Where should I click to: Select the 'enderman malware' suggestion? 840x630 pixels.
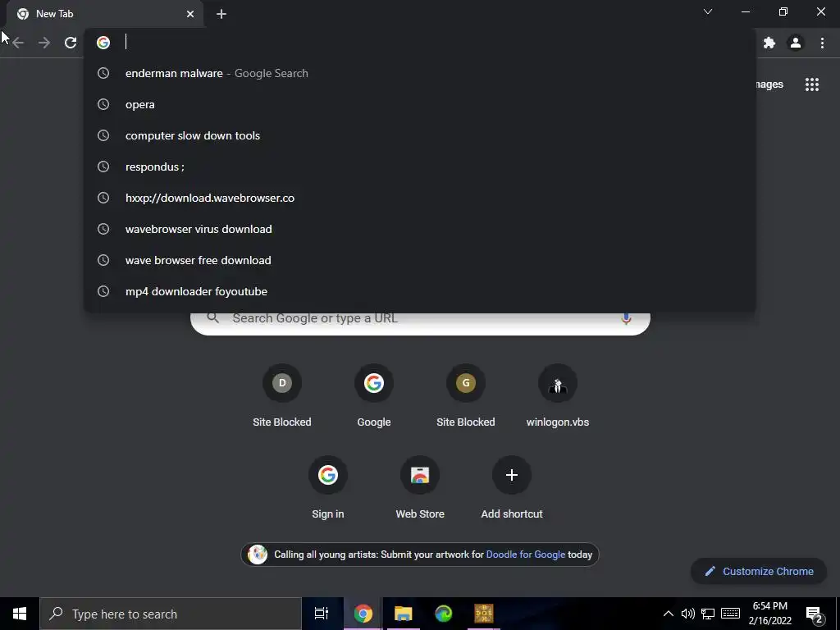click(420, 73)
